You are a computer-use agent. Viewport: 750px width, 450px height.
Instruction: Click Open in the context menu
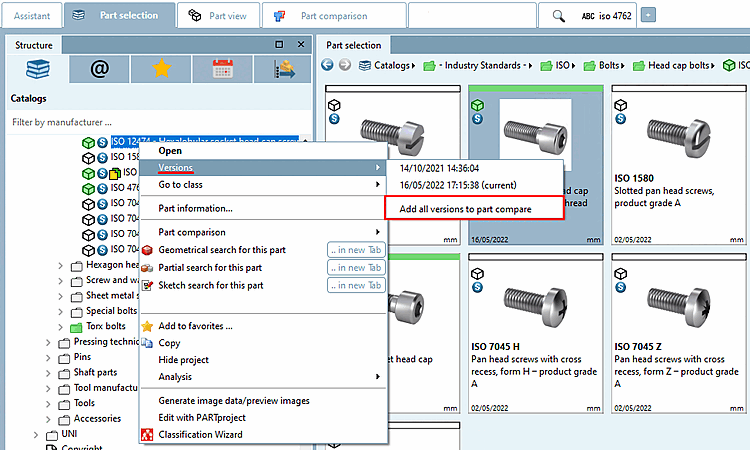[x=170, y=151]
